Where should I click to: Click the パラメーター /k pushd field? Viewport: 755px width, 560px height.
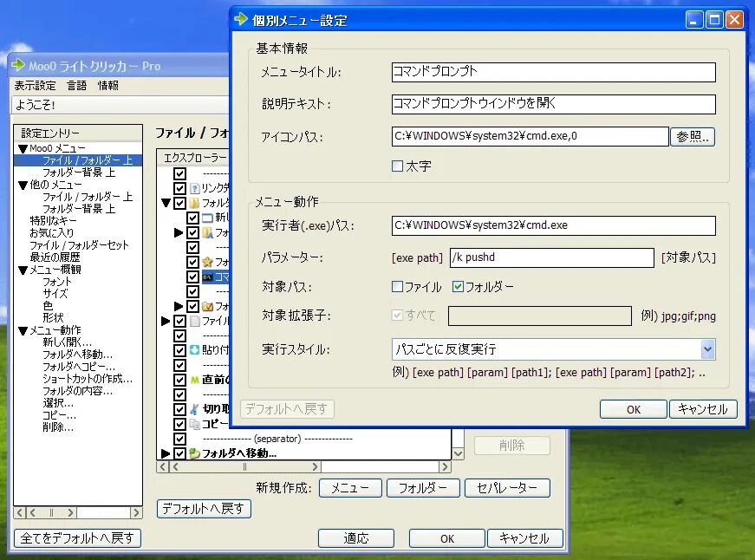pyautogui.click(x=552, y=257)
